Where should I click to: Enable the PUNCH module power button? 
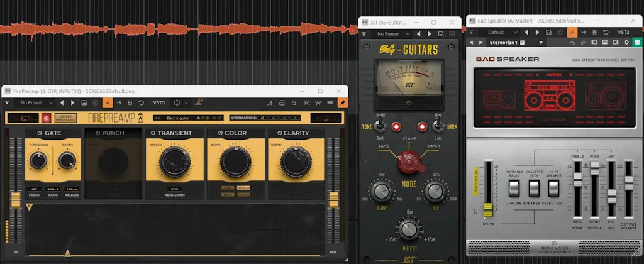(x=96, y=133)
